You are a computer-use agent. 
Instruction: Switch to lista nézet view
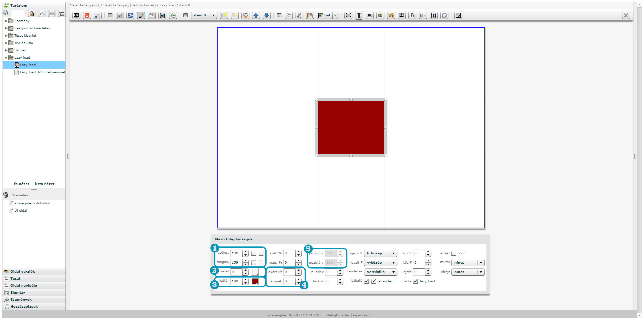click(45, 184)
